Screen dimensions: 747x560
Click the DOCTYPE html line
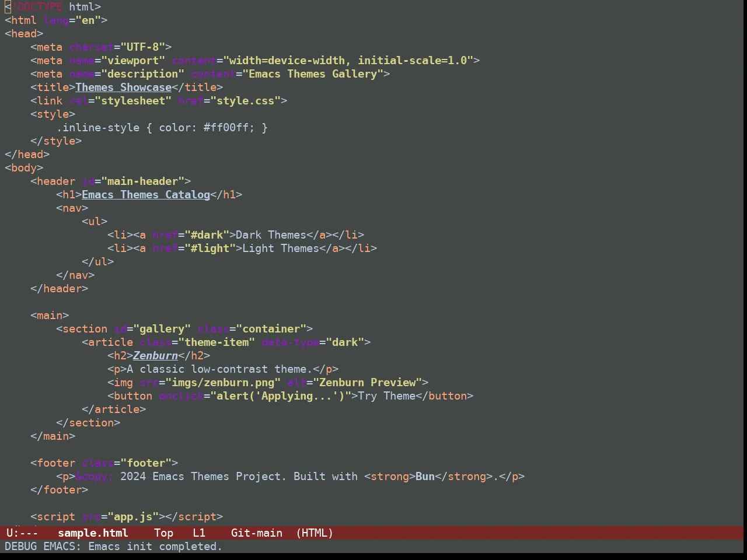[53, 7]
